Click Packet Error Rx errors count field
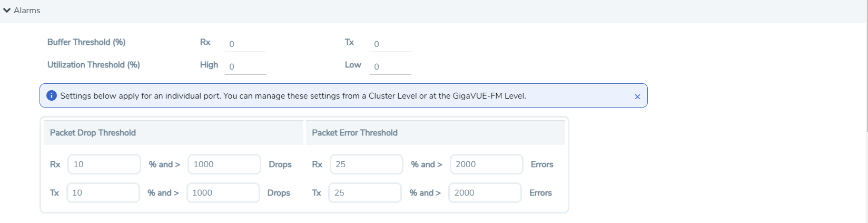Screen dimensions: 868x223 click(x=487, y=164)
